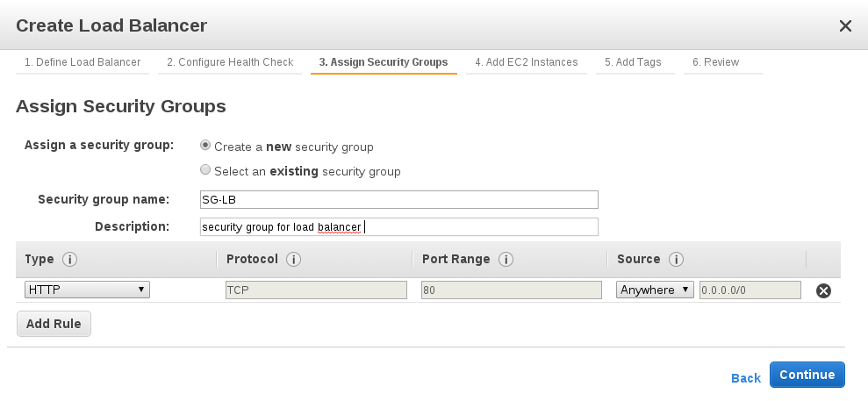The height and width of the screenshot is (401, 868).
Task: Click the Protocol column info icon
Action: tap(294, 260)
